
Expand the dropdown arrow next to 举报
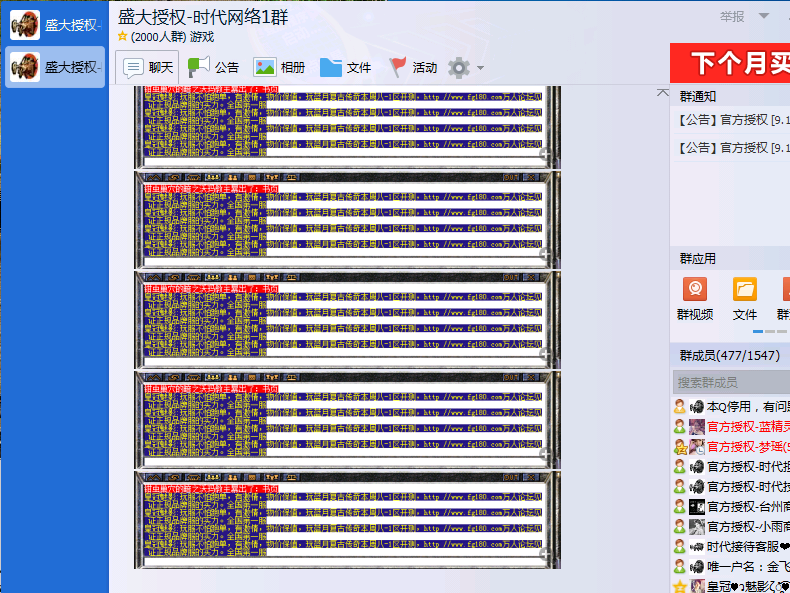764,16
